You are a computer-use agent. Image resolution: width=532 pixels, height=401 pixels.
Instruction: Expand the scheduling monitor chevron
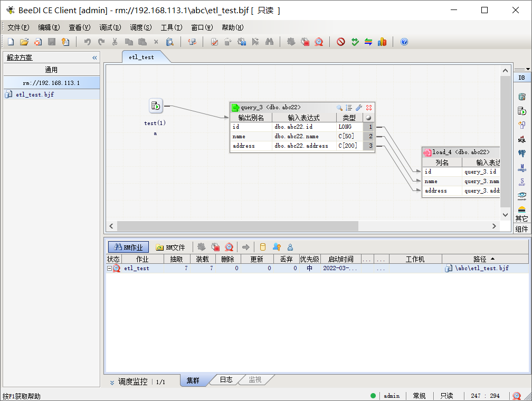click(112, 383)
